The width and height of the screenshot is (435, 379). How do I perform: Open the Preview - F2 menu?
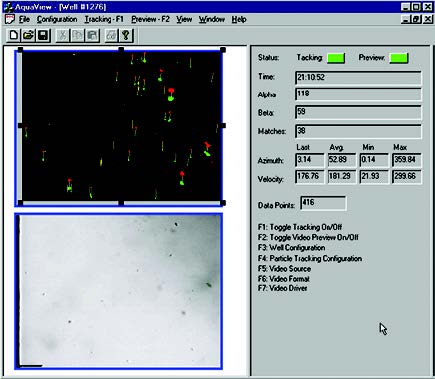tap(150, 19)
